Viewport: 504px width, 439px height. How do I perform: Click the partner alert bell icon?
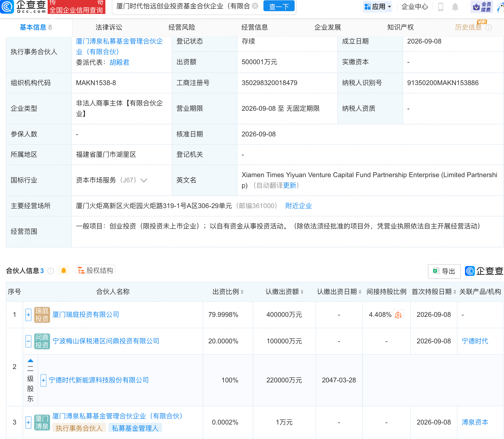click(64, 271)
